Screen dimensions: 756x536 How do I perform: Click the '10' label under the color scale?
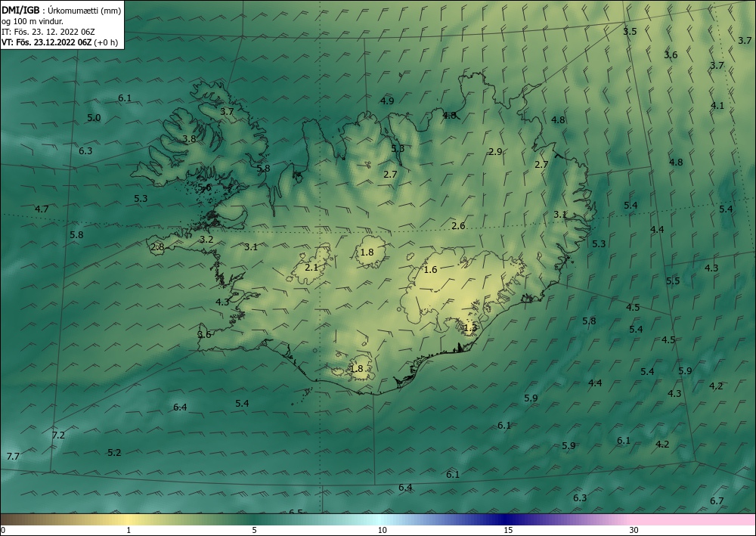[382, 531]
